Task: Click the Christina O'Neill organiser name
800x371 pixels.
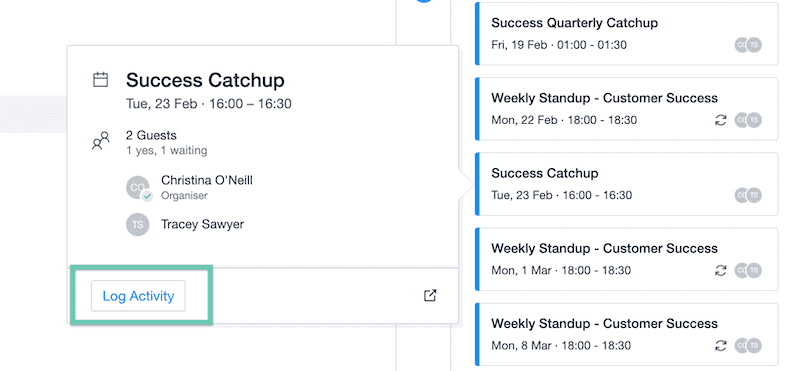Action: coord(207,180)
